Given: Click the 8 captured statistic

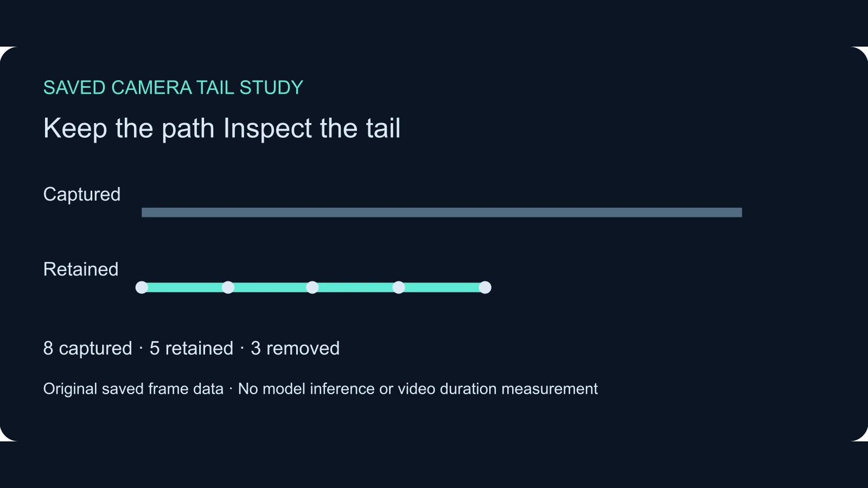Looking at the screenshot, I should 88,349.
